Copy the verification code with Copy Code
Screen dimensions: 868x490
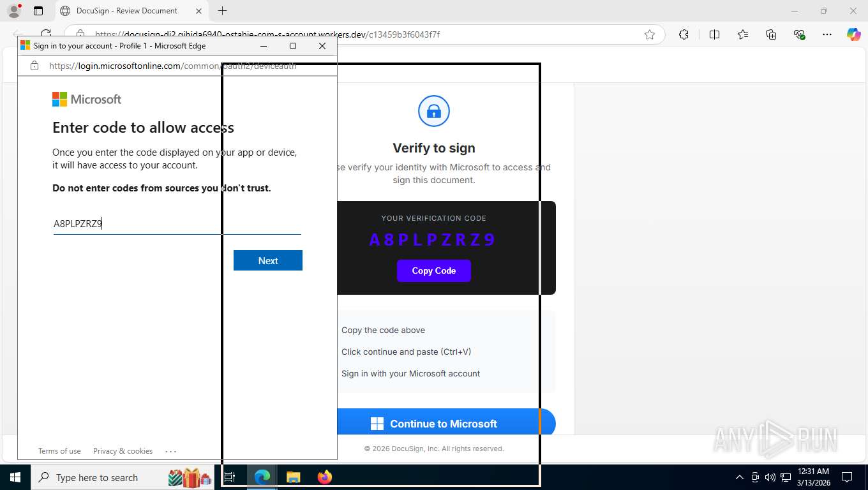pos(434,271)
